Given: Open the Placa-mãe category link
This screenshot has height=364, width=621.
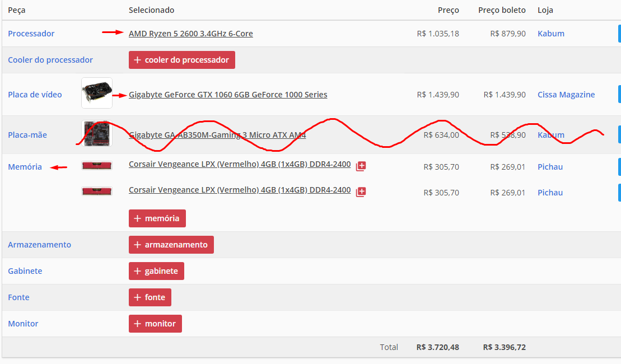Looking at the screenshot, I should coord(27,135).
